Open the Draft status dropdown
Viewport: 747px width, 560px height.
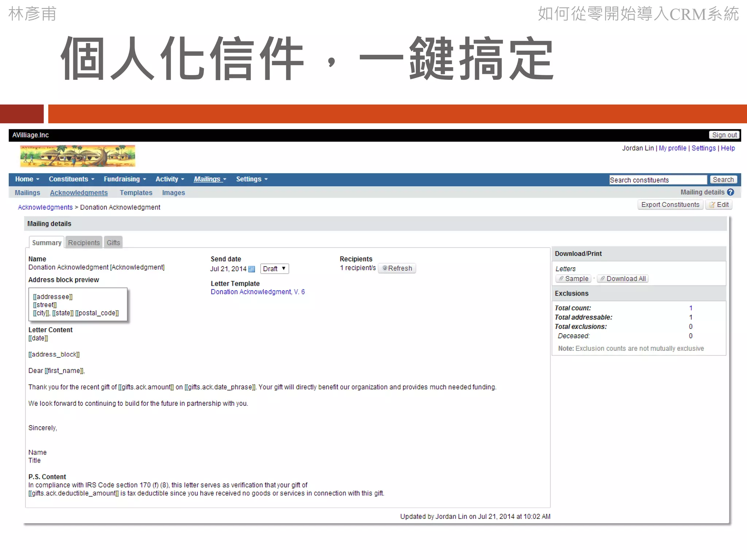(x=274, y=269)
